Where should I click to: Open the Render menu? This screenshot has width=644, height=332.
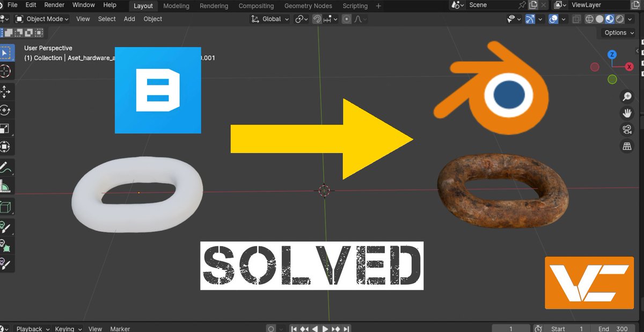pyautogui.click(x=54, y=5)
